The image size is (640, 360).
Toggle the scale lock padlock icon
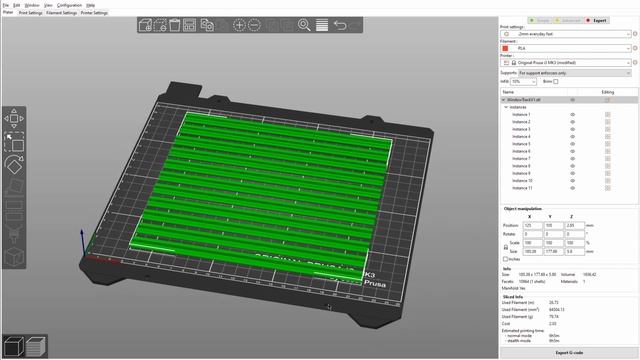pos(506,247)
